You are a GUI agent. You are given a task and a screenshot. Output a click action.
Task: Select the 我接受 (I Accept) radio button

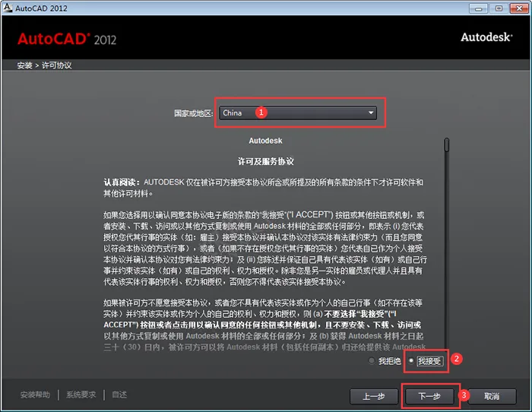point(412,361)
